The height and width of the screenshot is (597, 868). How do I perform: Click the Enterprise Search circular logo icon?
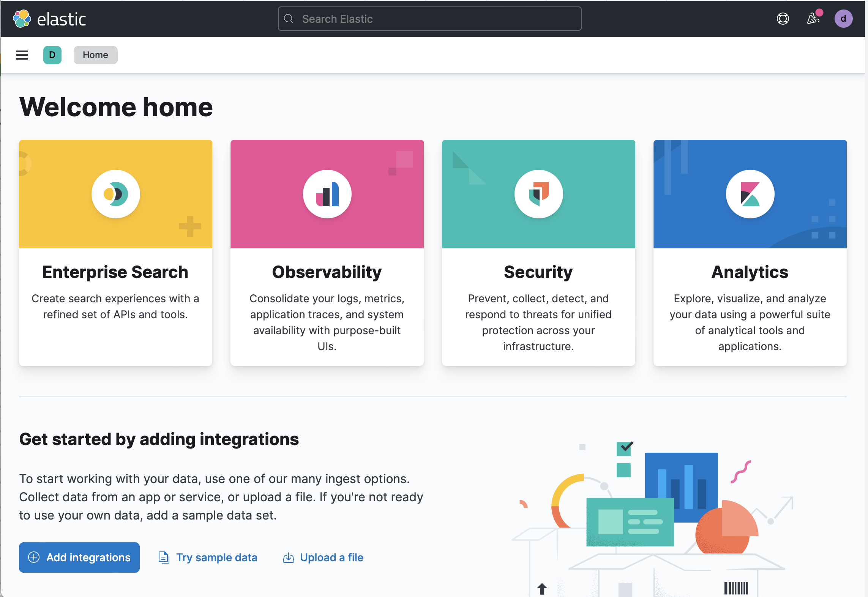click(x=115, y=194)
